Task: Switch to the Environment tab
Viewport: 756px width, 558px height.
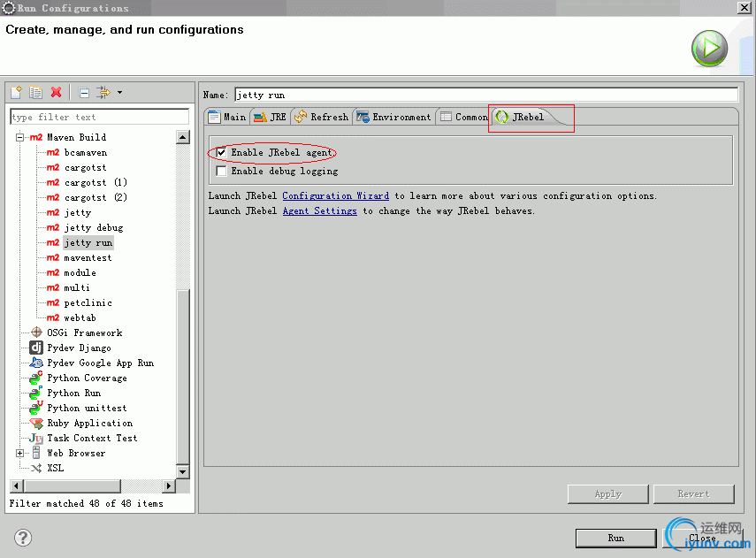Action: [393, 117]
